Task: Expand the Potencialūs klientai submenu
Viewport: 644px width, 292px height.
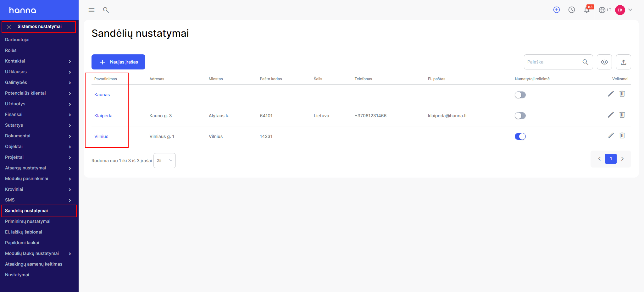Action: 70,93
